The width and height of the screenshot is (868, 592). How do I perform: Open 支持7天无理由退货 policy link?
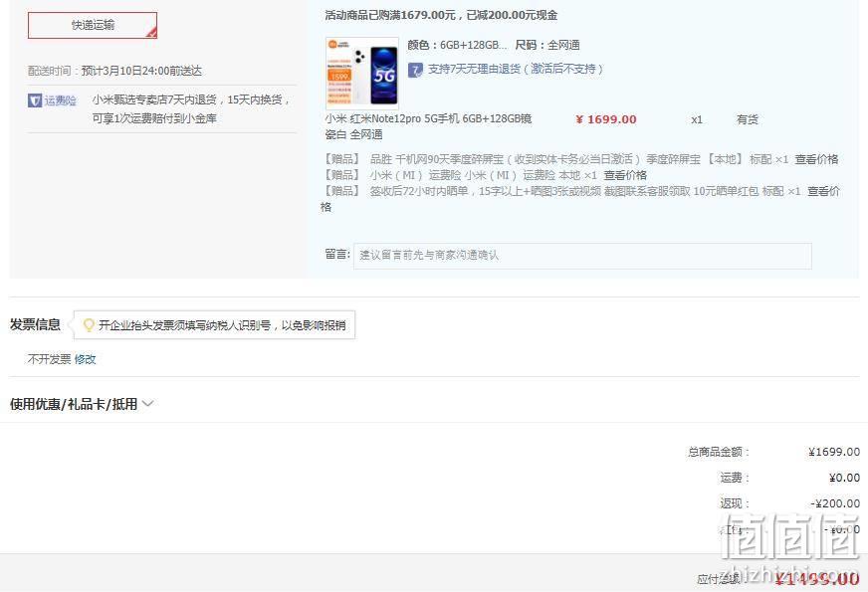[x=516, y=70]
